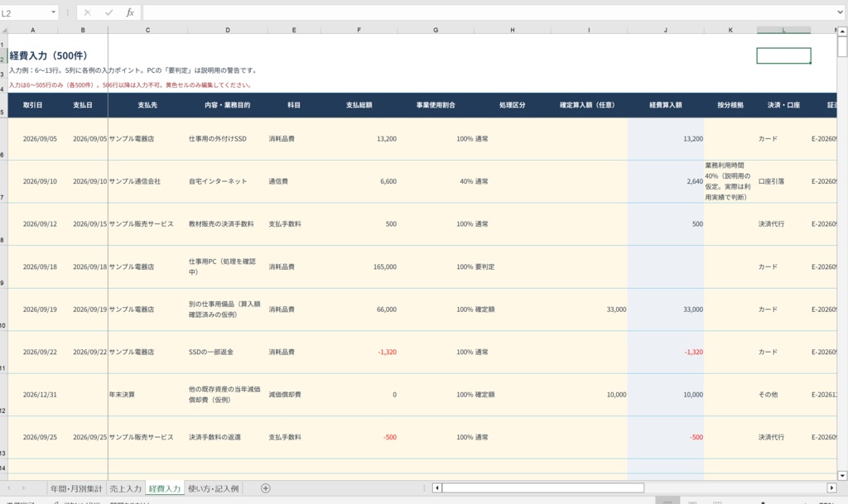Screen dimensions: 848x504
Task: Click the horizontal scrollbar left arrow
Action: point(437,488)
